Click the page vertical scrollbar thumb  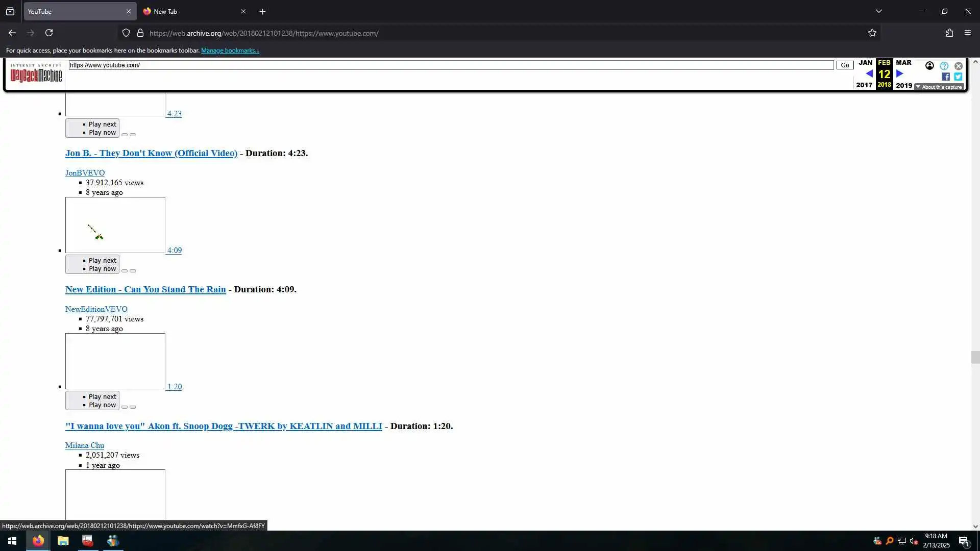coord(975,357)
